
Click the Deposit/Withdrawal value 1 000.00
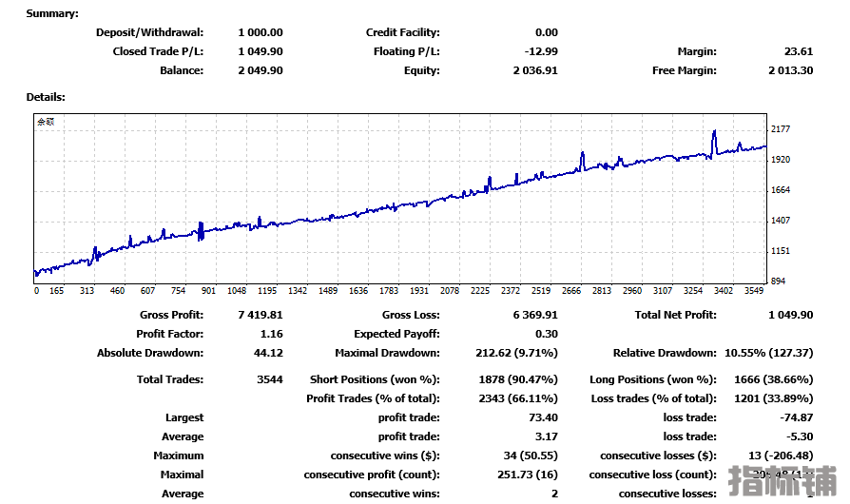coord(260,32)
